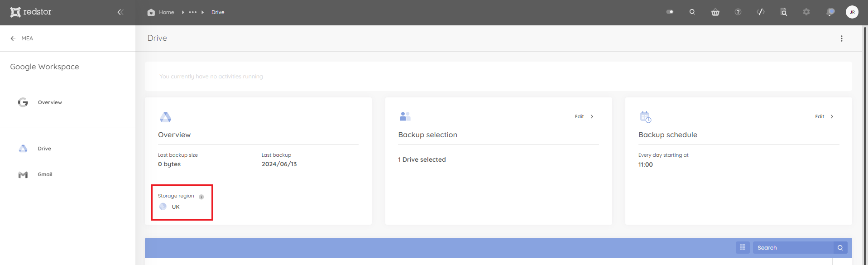
Task: Click the no activities running message
Action: 211,77
